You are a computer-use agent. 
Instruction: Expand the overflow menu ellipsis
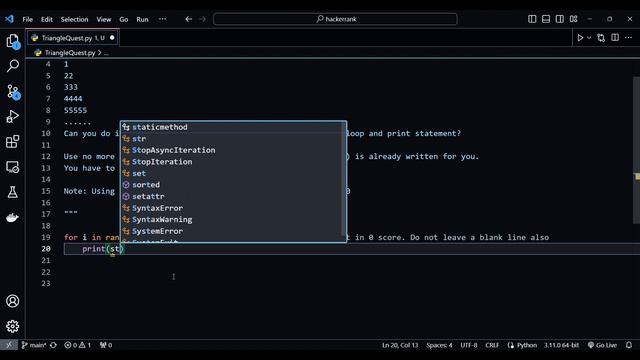(x=162, y=19)
